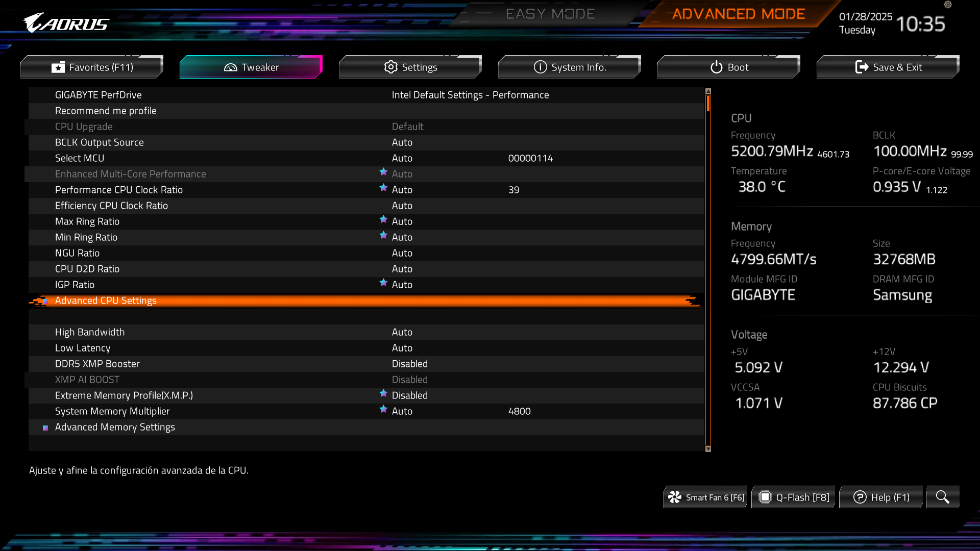Toggle favorite star for Performance CPU Clock Ratio

(383, 188)
